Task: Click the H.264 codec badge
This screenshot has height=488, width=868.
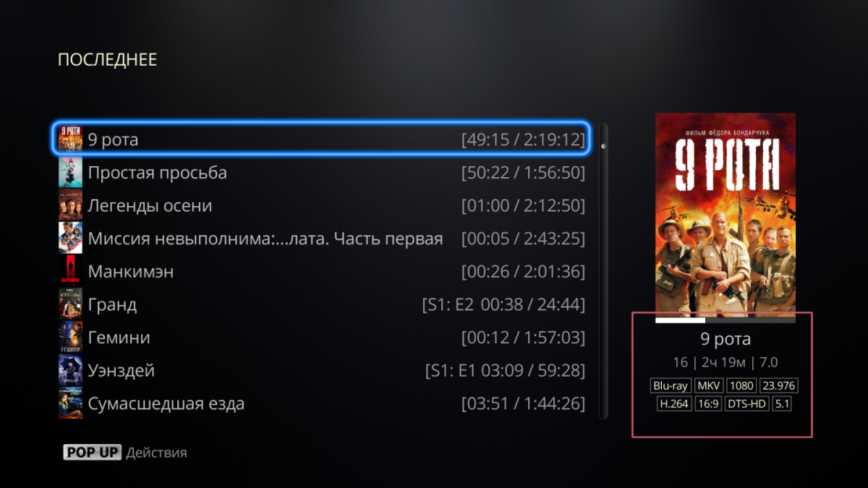Action: 674,404
